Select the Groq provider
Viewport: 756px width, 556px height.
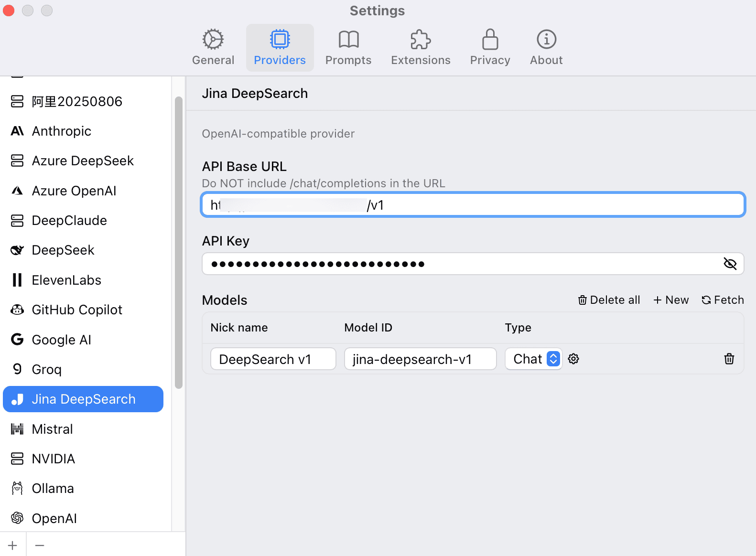click(x=83, y=369)
